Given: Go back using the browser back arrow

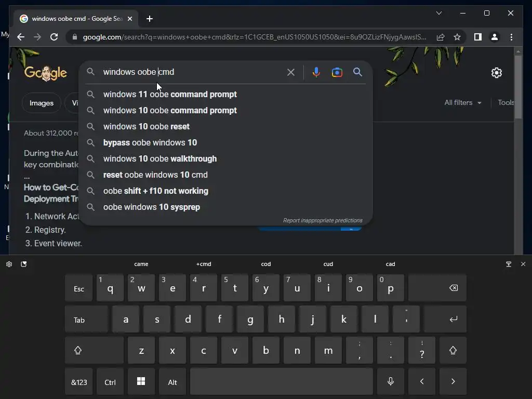Looking at the screenshot, I should coord(21,37).
